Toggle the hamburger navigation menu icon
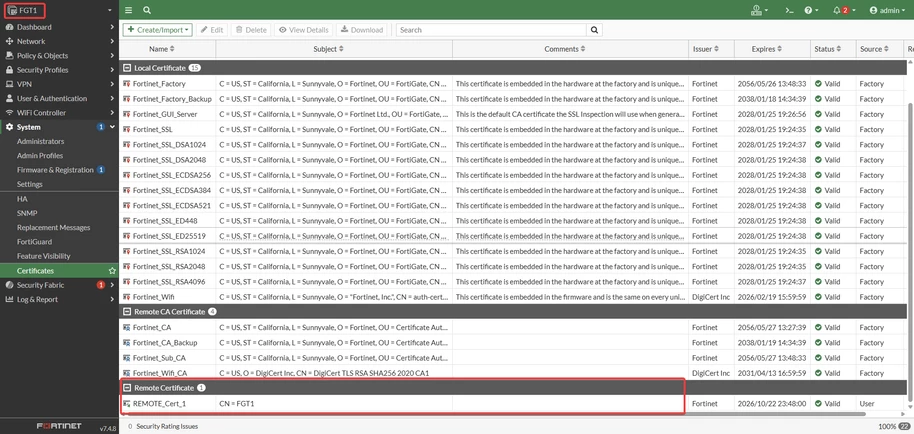This screenshot has height=434, width=914. 128,10
